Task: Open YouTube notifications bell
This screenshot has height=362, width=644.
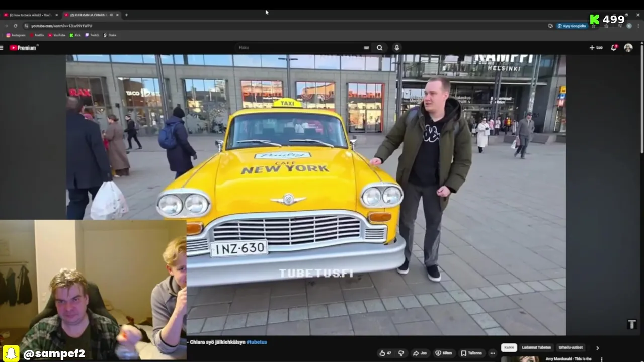Action: [614, 47]
